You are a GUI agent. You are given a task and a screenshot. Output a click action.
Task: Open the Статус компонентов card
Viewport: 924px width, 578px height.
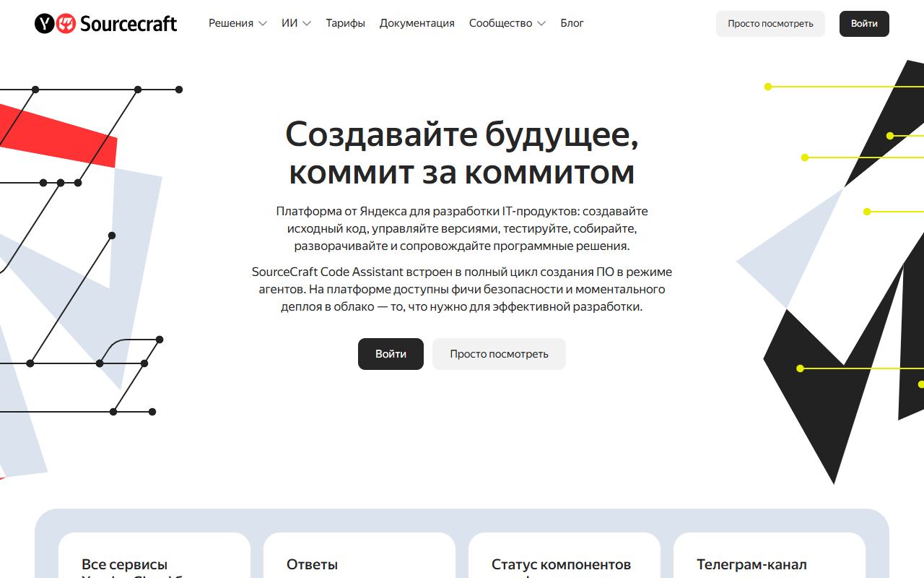coord(565,555)
